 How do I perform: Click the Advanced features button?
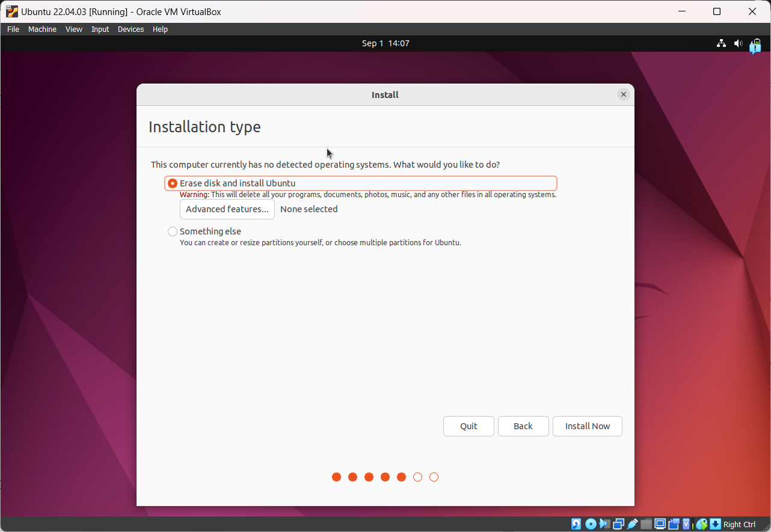coord(227,209)
